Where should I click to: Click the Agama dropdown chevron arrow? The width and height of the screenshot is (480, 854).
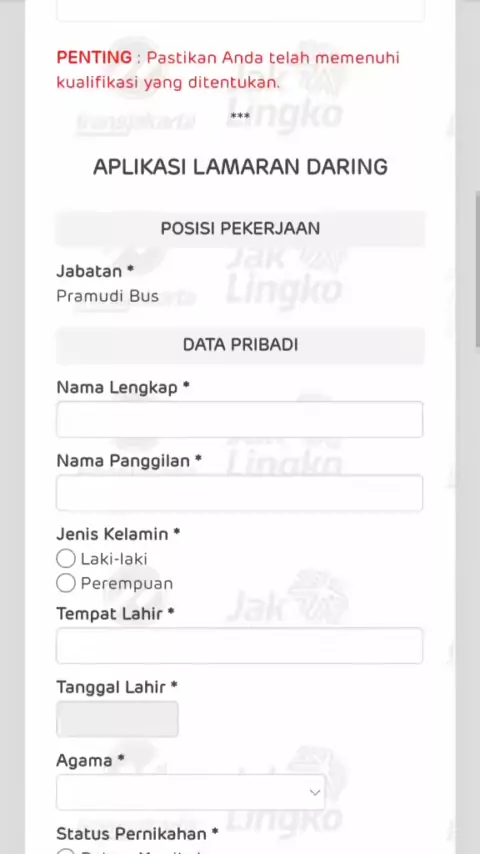coord(314,792)
